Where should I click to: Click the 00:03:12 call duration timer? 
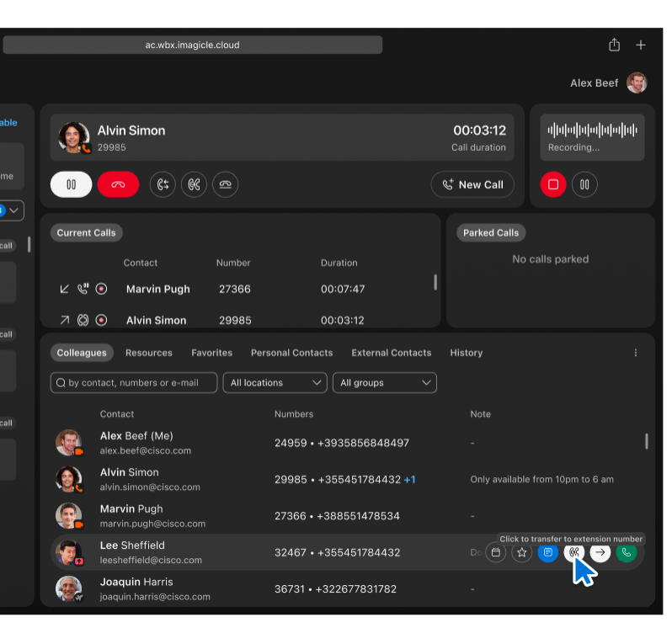tap(479, 130)
